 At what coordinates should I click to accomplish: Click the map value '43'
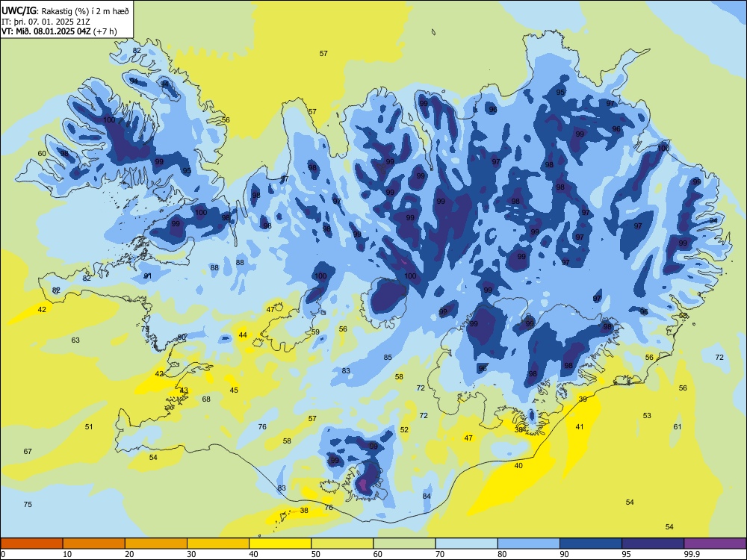coord(184,391)
